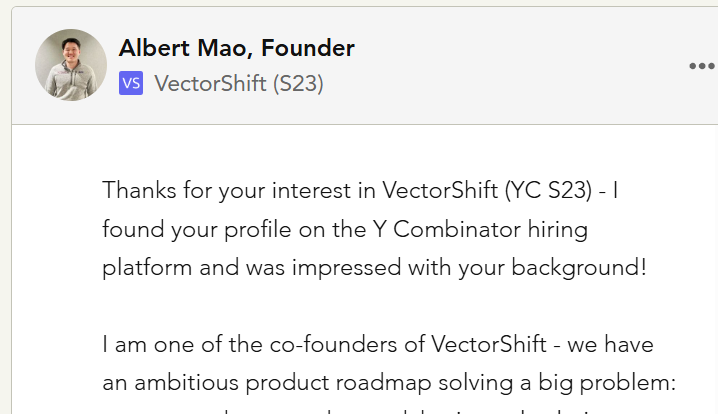Click the "(S23)" batch label beside the company name
The width and height of the screenshot is (718, 414).
coord(298,83)
